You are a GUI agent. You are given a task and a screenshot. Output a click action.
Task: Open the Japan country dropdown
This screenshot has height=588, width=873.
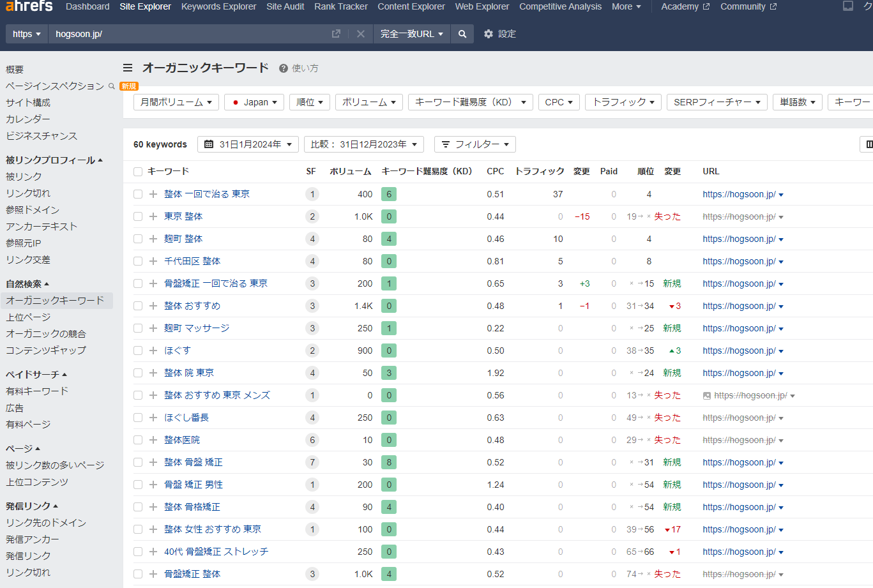[x=254, y=102]
